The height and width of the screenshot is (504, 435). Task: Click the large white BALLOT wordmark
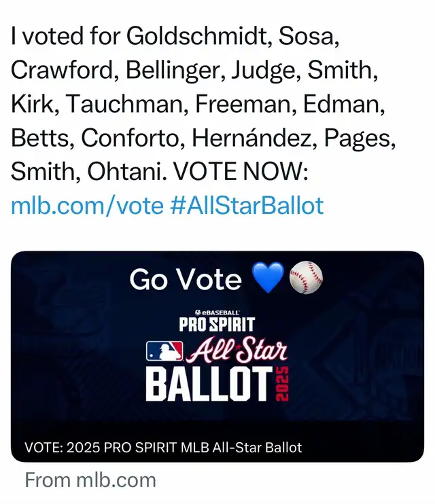click(209, 384)
